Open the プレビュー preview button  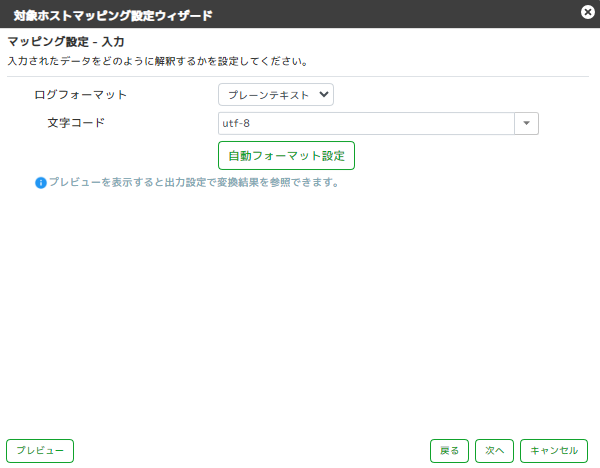pos(40,451)
